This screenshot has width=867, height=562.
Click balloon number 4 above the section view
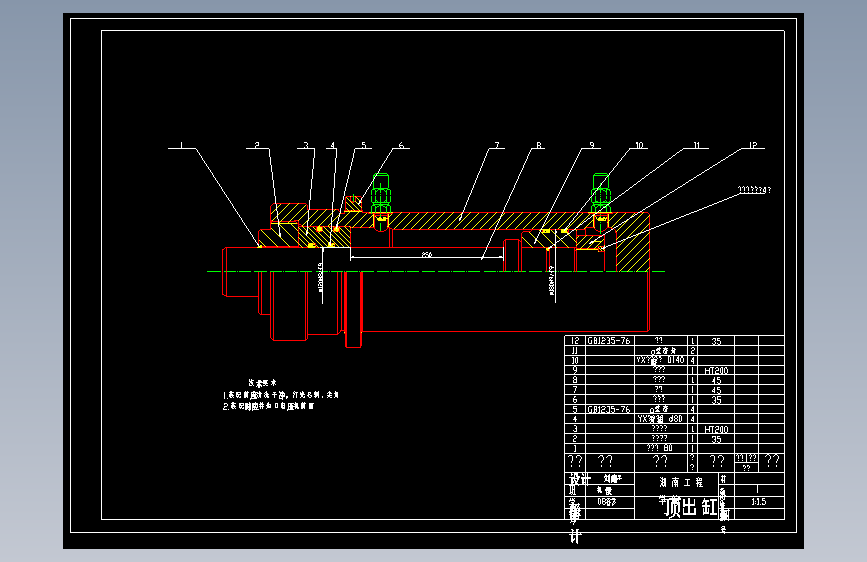pyautogui.click(x=332, y=145)
